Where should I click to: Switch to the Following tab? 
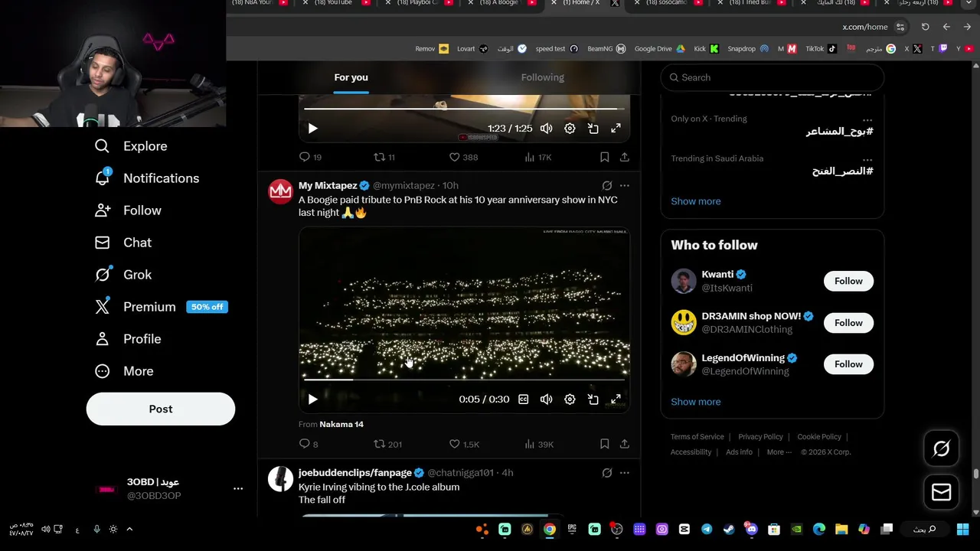tap(542, 77)
